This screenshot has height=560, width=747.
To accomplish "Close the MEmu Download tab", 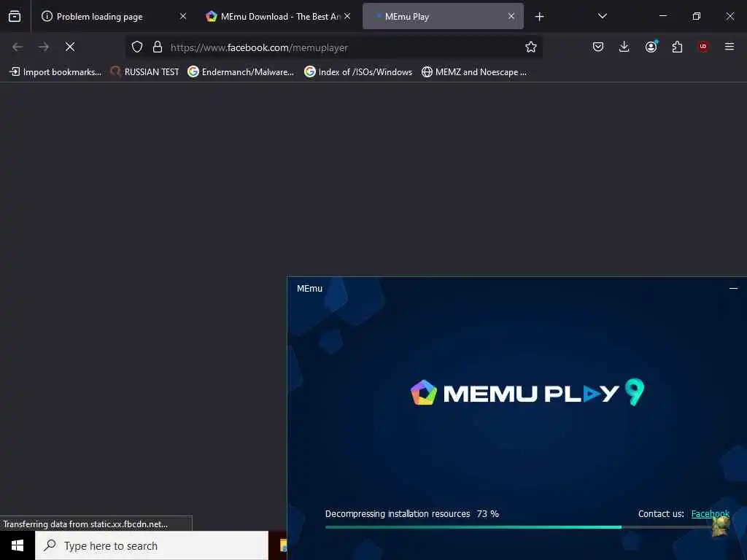I will click(347, 16).
